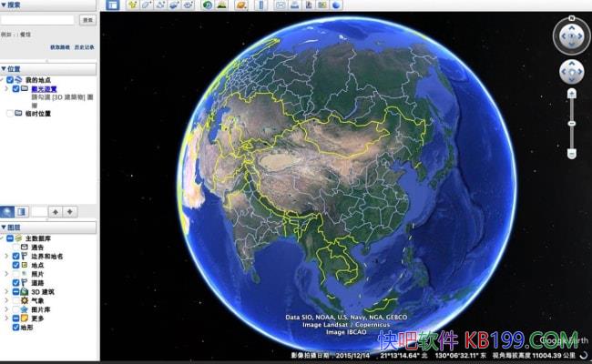Collapse the 搜索 (Search) panel header
This screenshot has width=592, height=364.
4,5
